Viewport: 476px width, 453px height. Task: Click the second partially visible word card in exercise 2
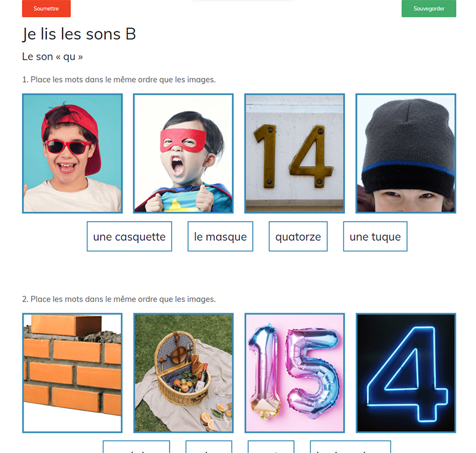pyautogui.click(x=209, y=447)
